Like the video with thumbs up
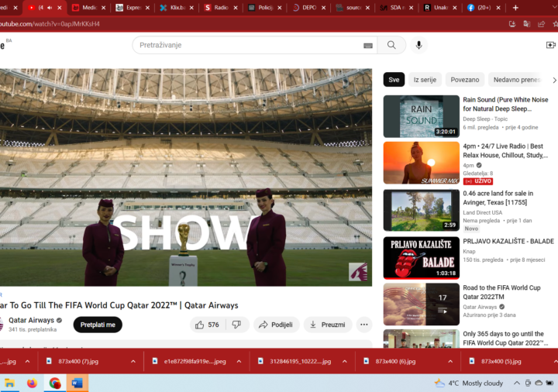 tap(207, 325)
